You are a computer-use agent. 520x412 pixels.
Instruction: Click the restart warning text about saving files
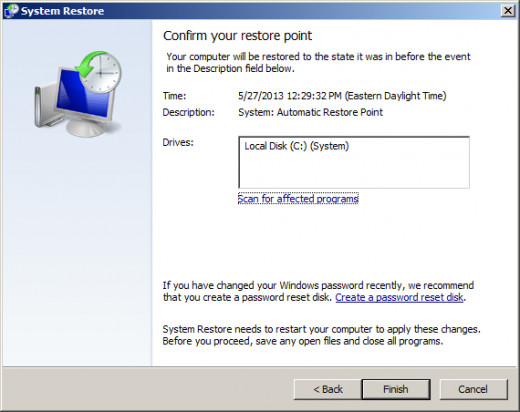[322, 335]
